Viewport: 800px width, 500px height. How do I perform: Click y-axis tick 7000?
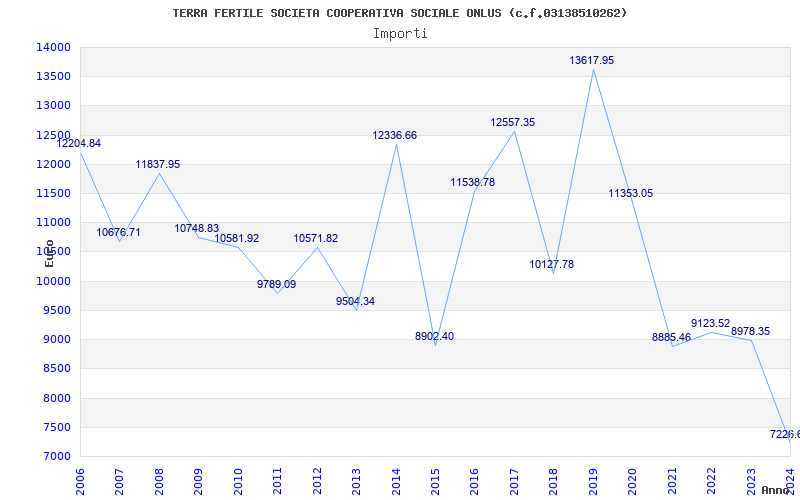tap(56, 456)
